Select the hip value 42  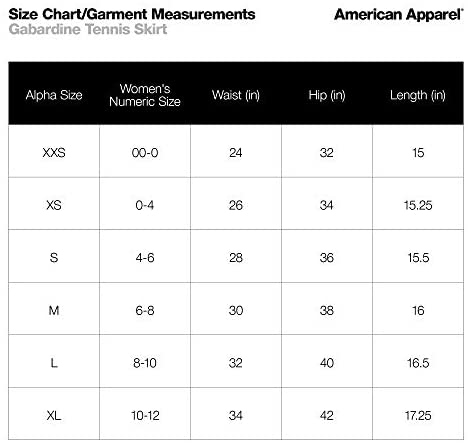[x=327, y=415]
